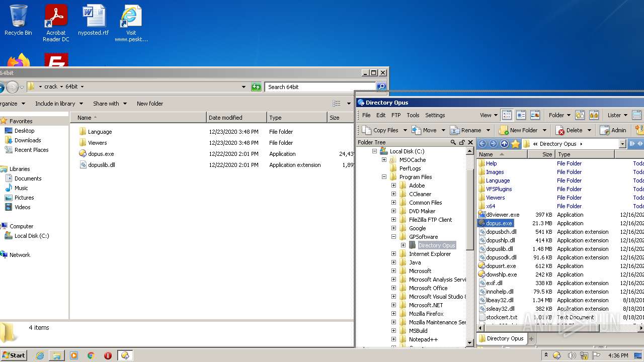Expand Adobe folder in Folder Tree
Image resolution: width=644 pixels, height=362 pixels.
point(393,186)
